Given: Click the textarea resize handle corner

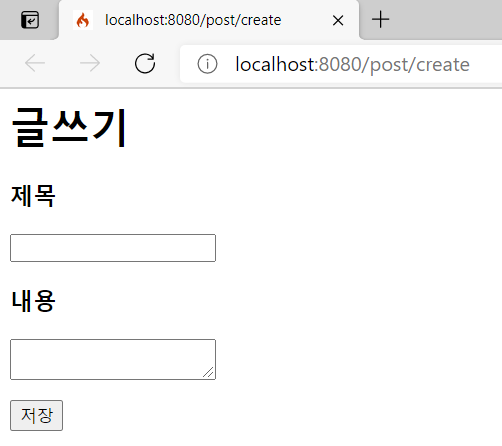Looking at the screenshot, I should pyautogui.click(x=209, y=373).
